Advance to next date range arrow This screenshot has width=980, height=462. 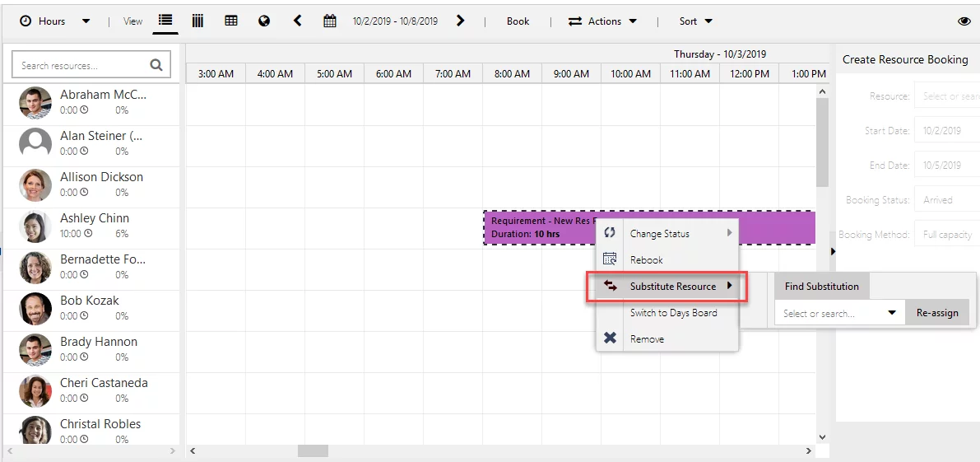pyautogui.click(x=461, y=21)
